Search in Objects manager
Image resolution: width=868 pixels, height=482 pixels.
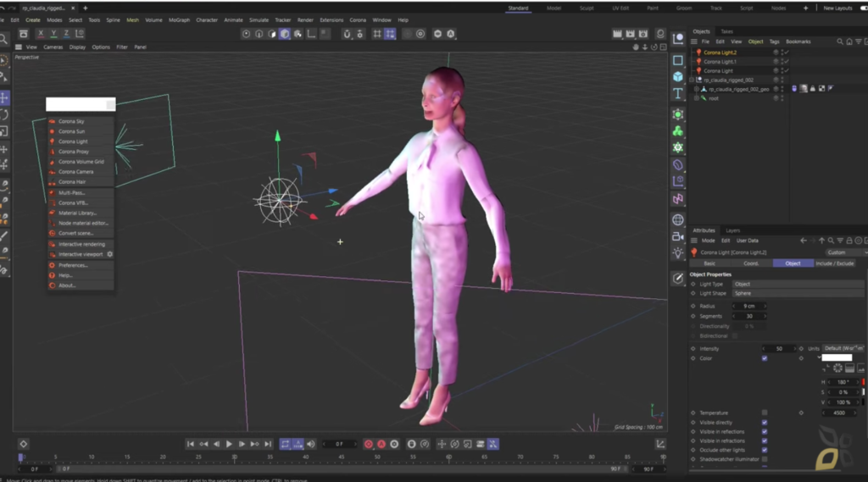pyautogui.click(x=840, y=42)
